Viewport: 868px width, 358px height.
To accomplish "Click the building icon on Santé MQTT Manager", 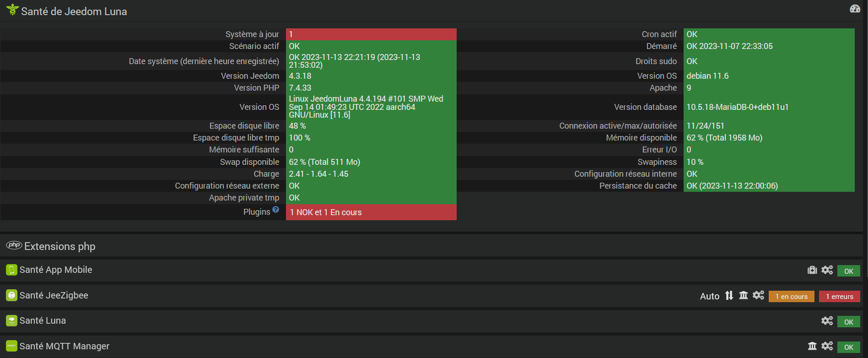I will tap(812, 346).
